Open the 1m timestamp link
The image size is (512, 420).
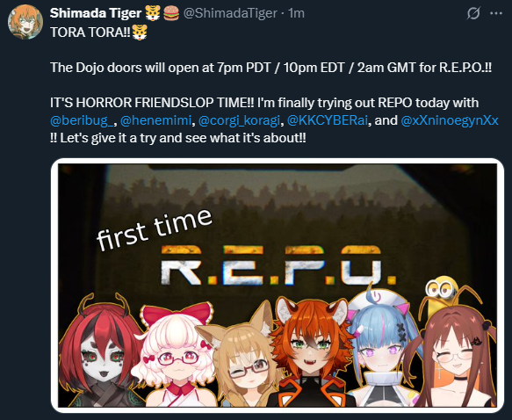click(296, 13)
